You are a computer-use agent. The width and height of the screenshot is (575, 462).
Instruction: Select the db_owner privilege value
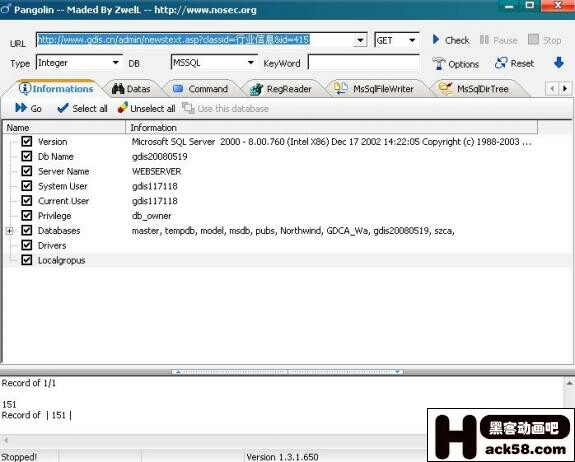coord(151,216)
